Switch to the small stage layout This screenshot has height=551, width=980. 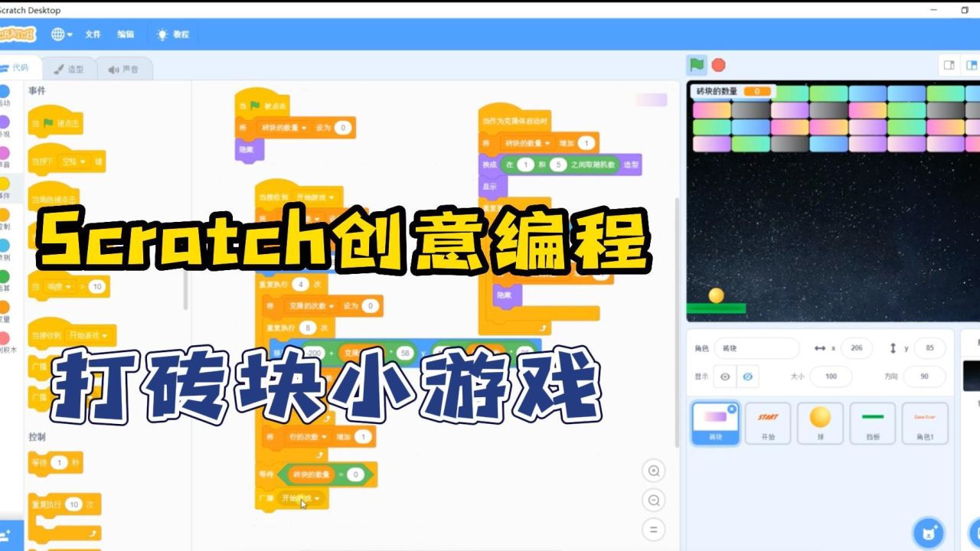pyautogui.click(x=949, y=65)
